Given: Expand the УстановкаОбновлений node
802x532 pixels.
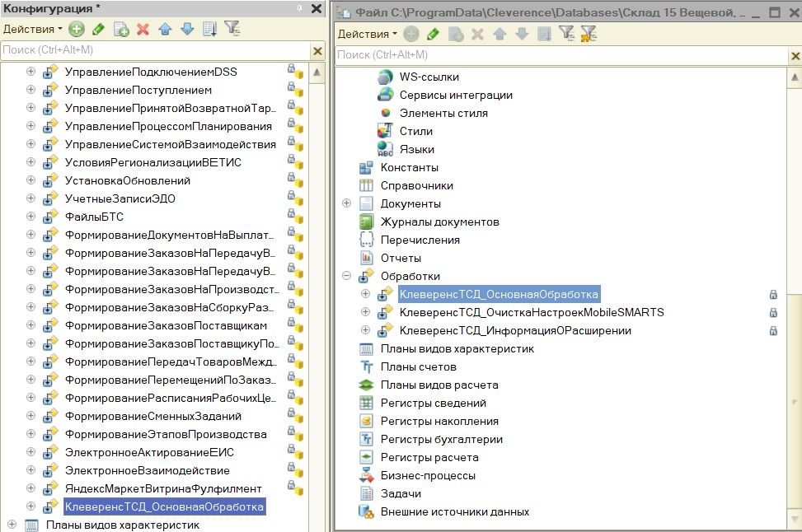Looking at the screenshot, I should pos(30,180).
